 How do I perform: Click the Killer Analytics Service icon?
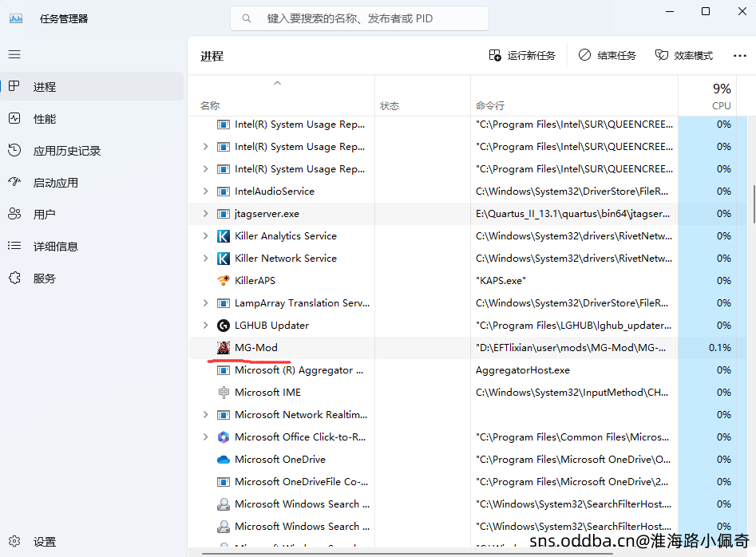(224, 236)
